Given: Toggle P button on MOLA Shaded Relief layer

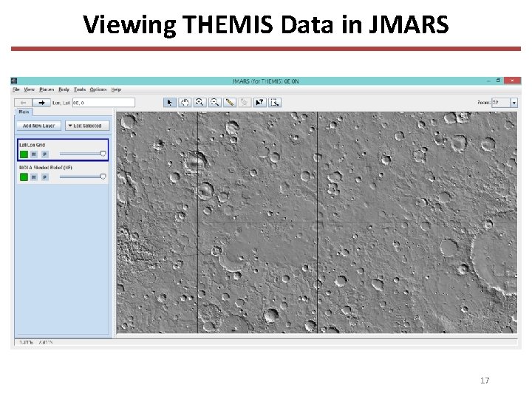Looking at the screenshot, I should [x=45, y=177].
